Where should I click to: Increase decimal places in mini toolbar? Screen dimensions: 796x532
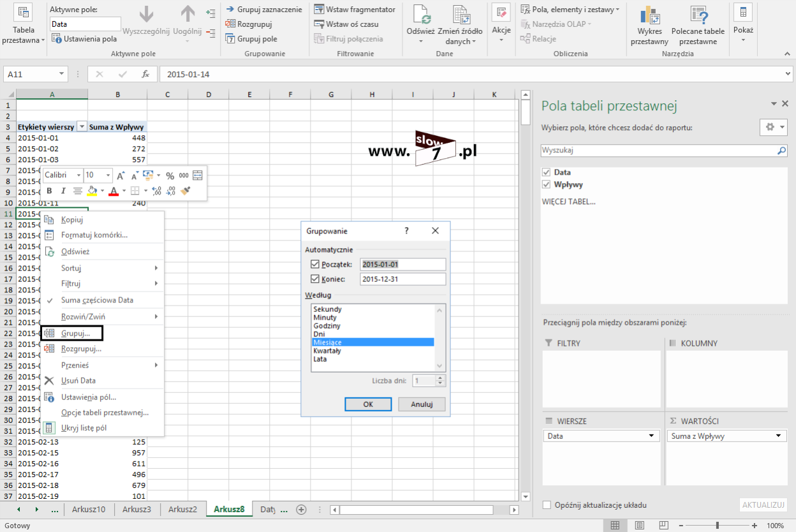point(156,191)
